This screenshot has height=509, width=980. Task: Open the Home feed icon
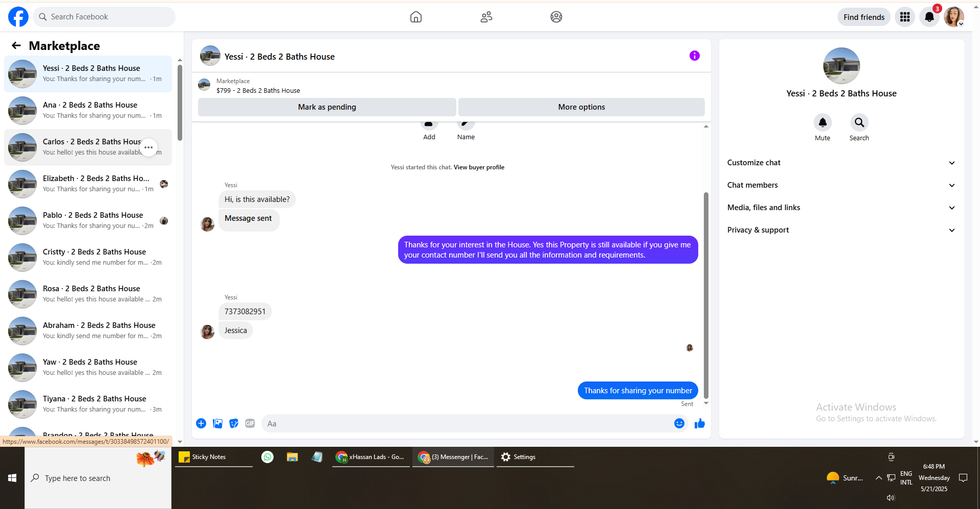pyautogui.click(x=416, y=17)
